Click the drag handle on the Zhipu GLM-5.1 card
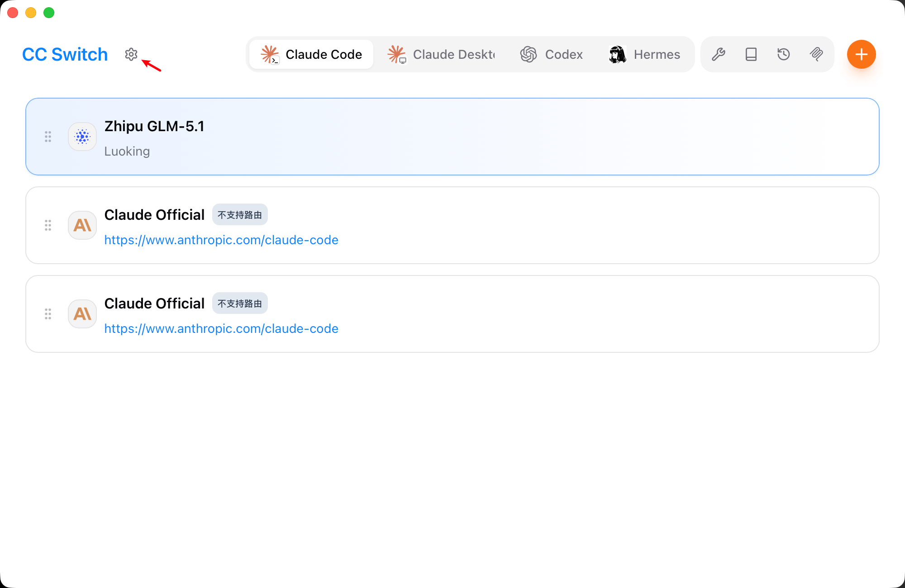Screen dimensions: 905x588 [48, 137]
